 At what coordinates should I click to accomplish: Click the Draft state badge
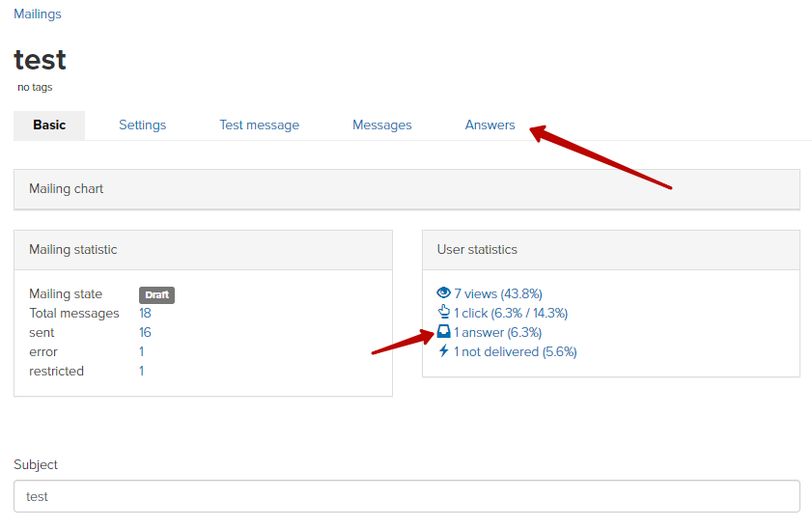157,295
